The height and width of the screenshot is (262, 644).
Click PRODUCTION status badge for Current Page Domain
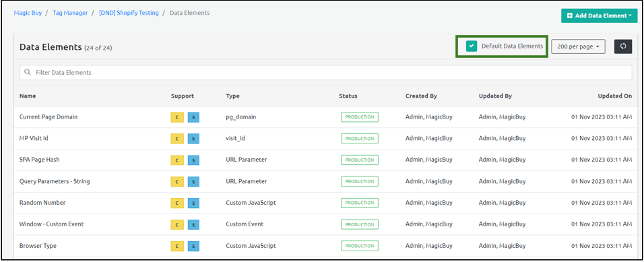pos(359,117)
